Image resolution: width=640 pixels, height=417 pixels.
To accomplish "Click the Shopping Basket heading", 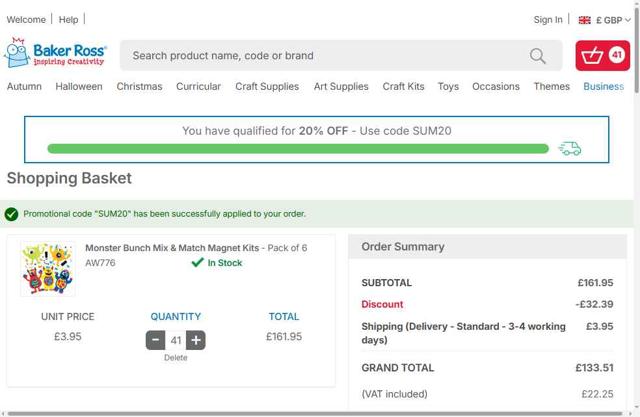I will click(x=69, y=178).
